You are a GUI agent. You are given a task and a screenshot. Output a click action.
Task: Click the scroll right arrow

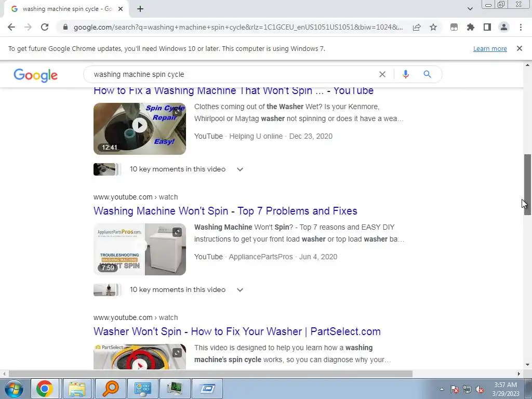[x=519, y=374]
